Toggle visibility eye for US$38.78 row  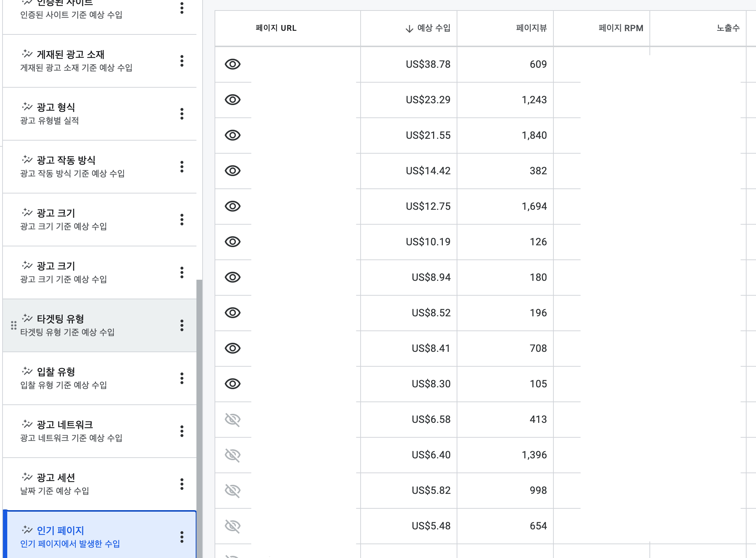233,64
